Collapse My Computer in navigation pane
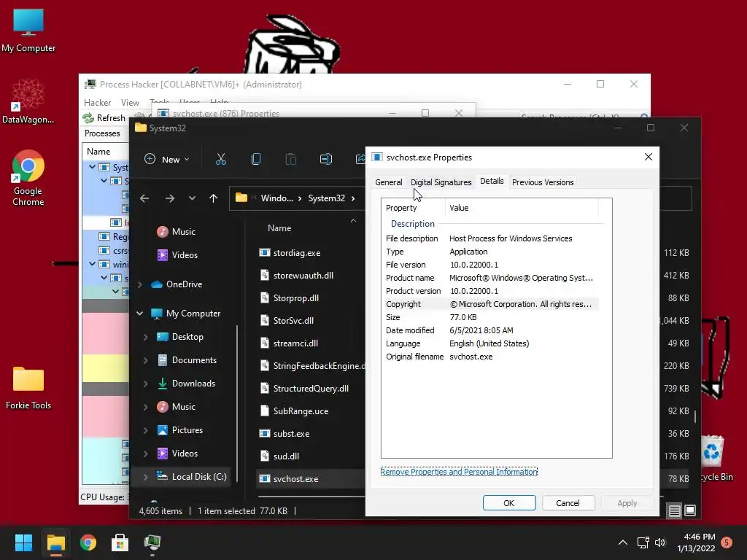 [139, 314]
